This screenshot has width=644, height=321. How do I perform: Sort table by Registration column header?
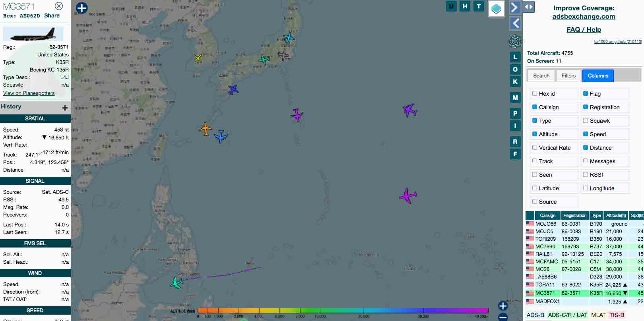coord(574,215)
